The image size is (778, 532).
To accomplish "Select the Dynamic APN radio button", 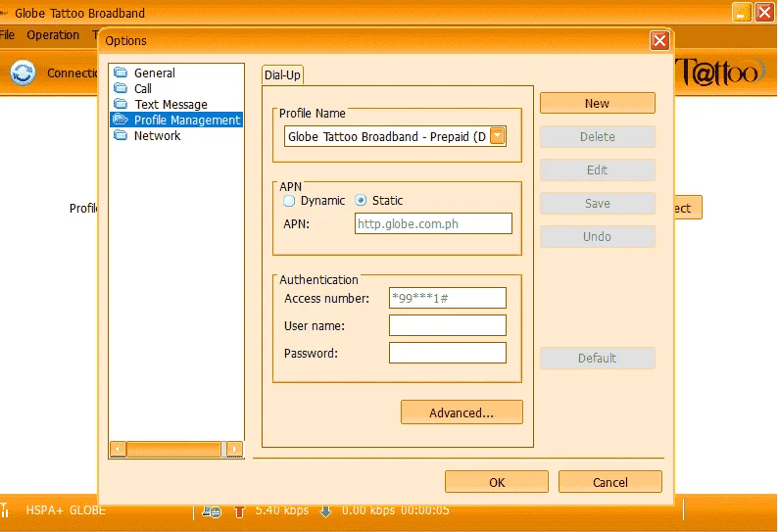I will click(289, 201).
